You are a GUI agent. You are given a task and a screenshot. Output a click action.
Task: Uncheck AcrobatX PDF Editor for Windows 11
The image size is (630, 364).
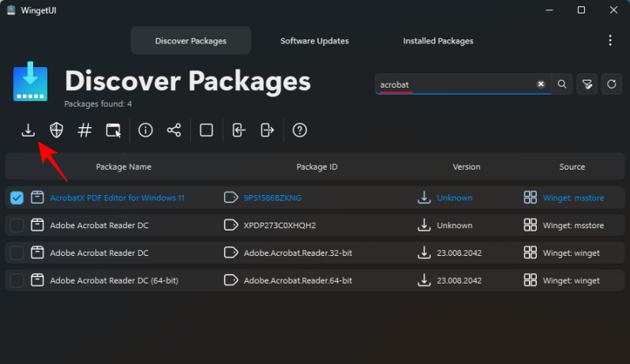coord(17,197)
